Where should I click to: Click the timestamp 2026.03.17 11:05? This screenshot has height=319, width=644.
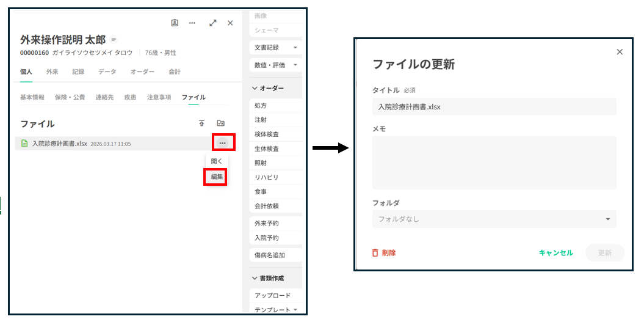pyautogui.click(x=110, y=144)
